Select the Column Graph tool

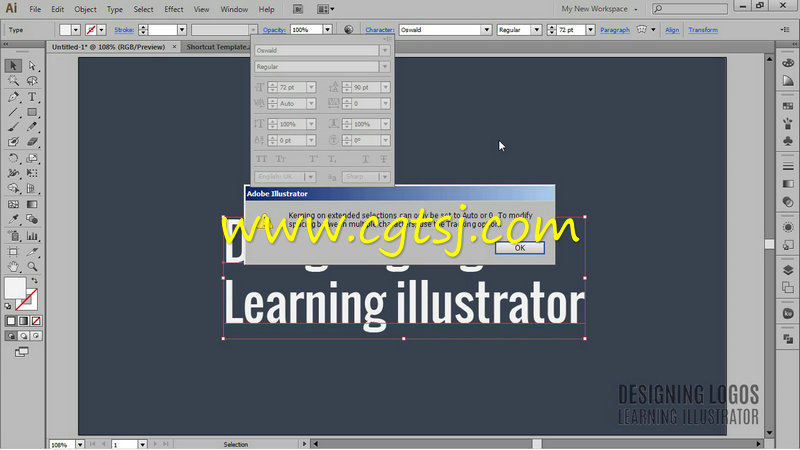32,236
